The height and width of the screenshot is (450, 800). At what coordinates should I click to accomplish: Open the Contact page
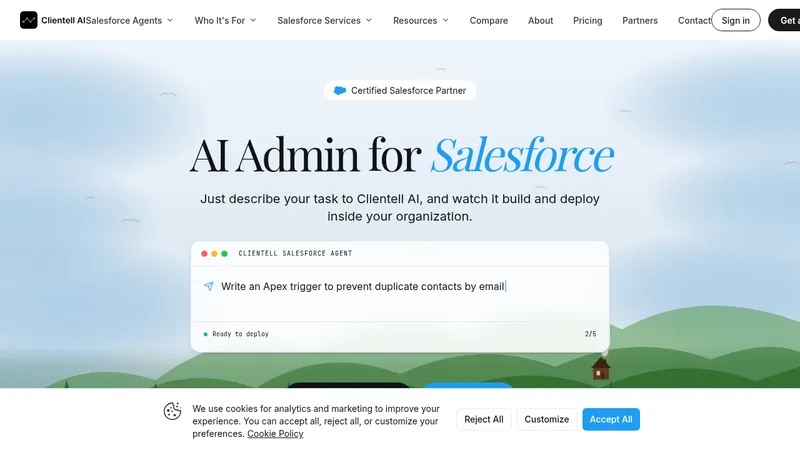(x=694, y=20)
